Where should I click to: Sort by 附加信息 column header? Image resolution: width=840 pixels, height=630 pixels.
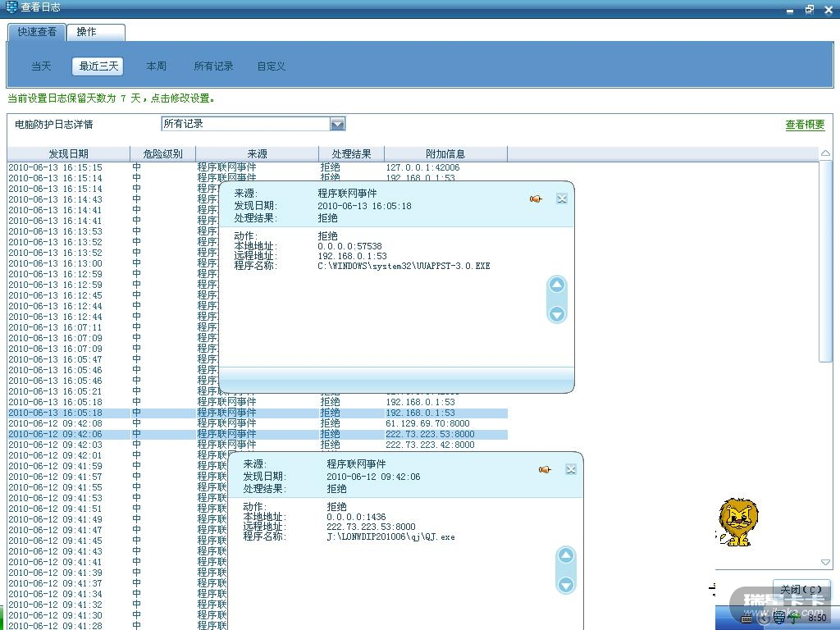[445, 153]
